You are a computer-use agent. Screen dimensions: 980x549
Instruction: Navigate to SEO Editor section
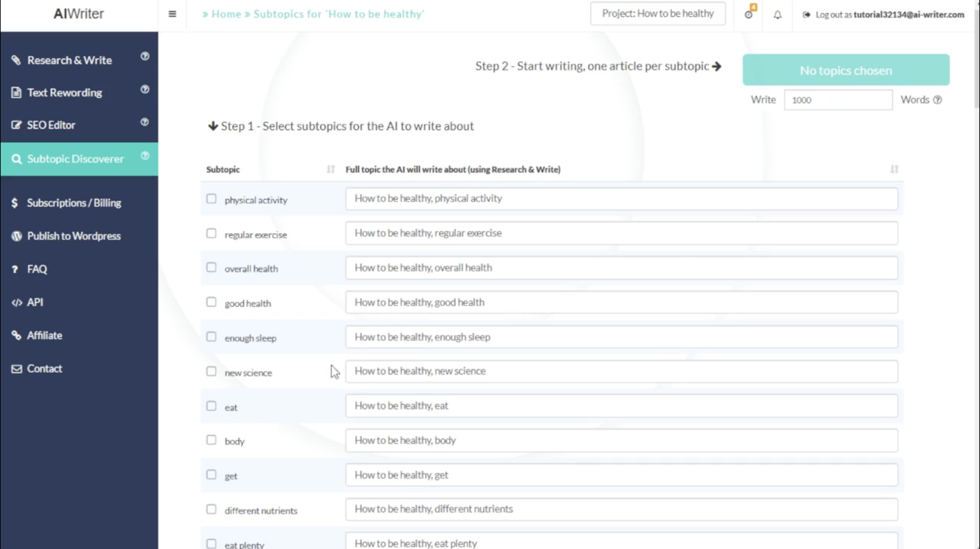[51, 125]
